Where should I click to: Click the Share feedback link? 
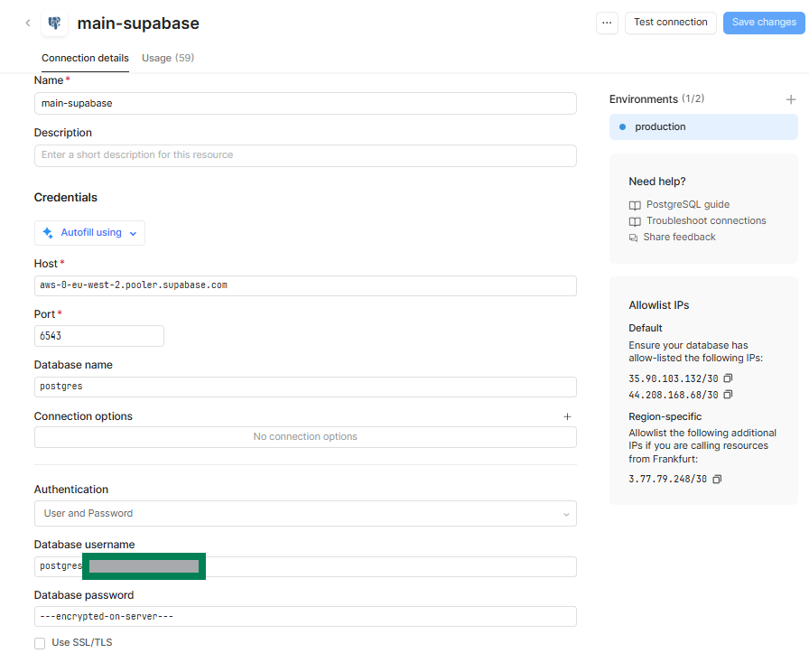679,238
